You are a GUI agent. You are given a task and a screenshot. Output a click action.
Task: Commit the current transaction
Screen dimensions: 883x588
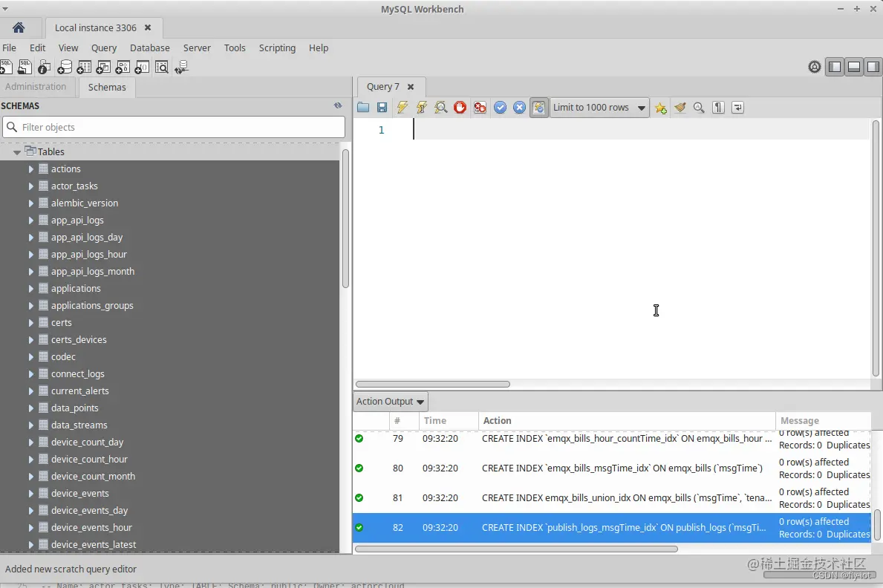[x=500, y=108]
